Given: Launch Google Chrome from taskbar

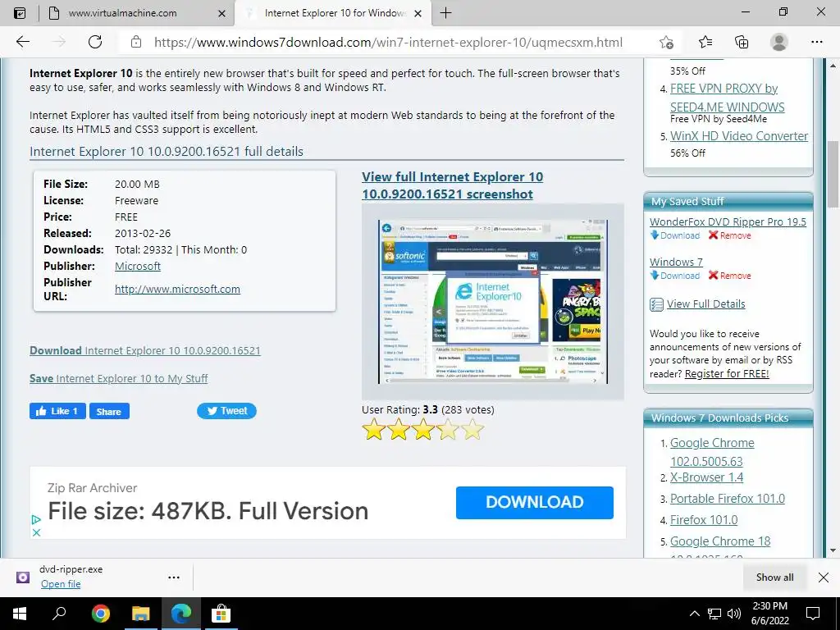Looking at the screenshot, I should [x=101, y=614].
